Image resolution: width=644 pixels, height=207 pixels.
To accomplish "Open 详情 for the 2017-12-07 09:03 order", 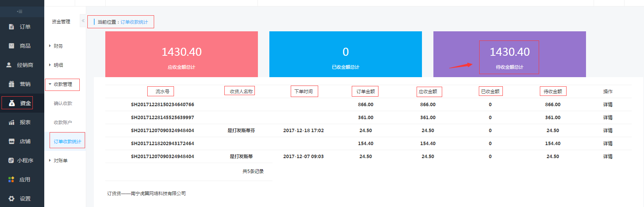I will pyautogui.click(x=608, y=157).
